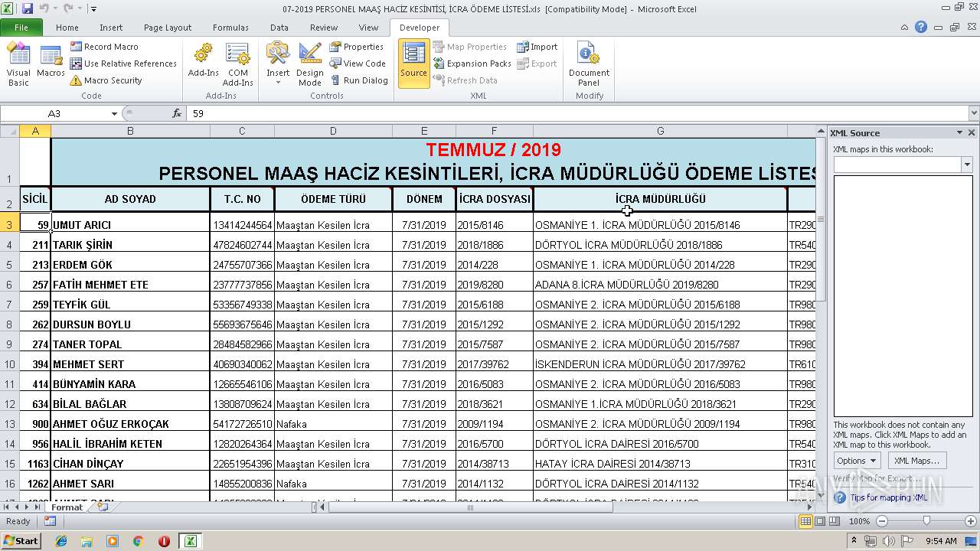Open control Properties
This screenshot has height=551, width=980.
click(357, 47)
